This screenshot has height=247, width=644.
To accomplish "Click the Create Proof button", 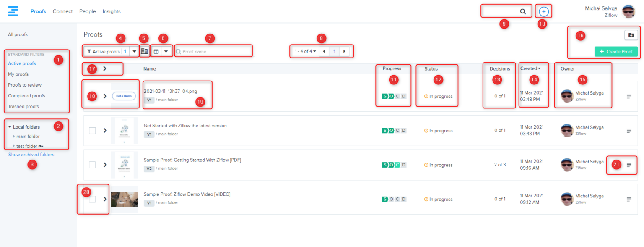I will tap(616, 51).
